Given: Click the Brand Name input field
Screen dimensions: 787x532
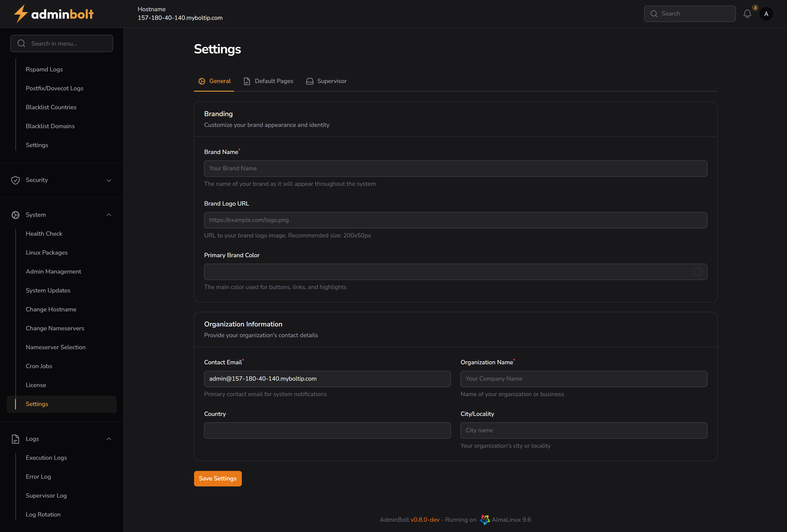Looking at the screenshot, I should coord(455,168).
